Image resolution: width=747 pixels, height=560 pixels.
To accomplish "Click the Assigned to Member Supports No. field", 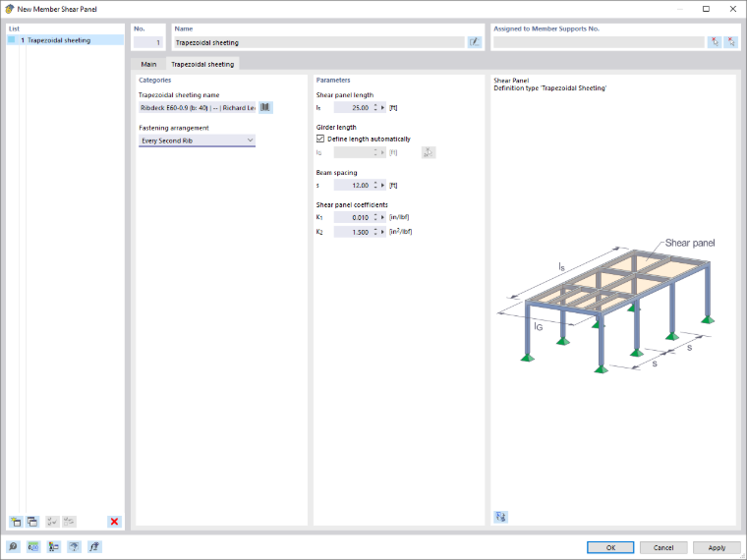I will (599, 42).
